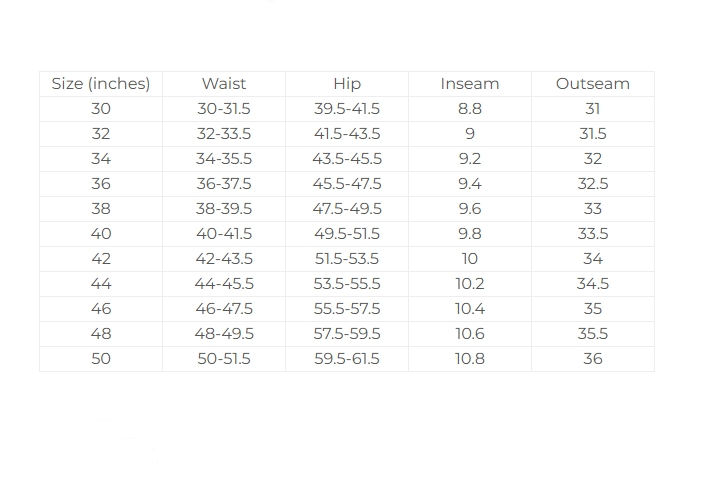The width and height of the screenshot is (710, 478).
Task: Select hip range 39.5-41.5
Action: (x=347, y=109)
